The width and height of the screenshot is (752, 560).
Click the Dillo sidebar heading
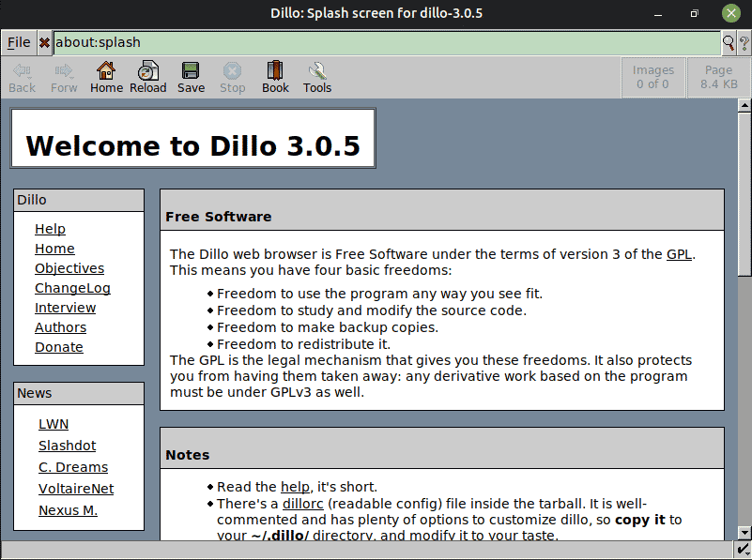pyautogui.click(x=32, y=200)
